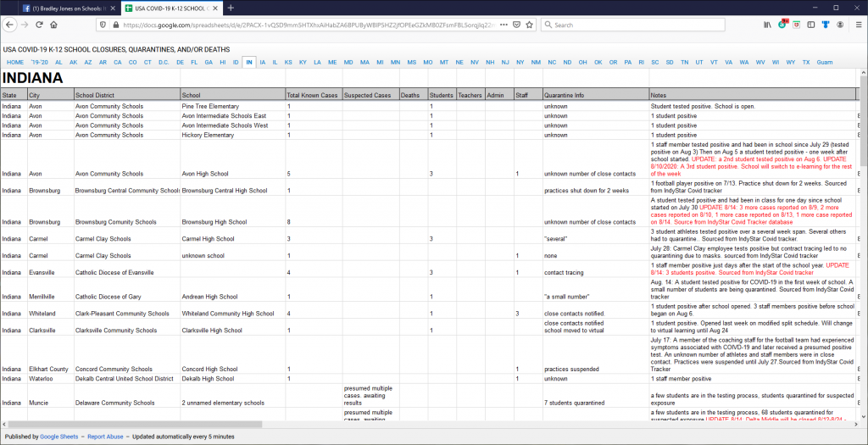Switch to the AL sheet tab

[x=58, y=63]
